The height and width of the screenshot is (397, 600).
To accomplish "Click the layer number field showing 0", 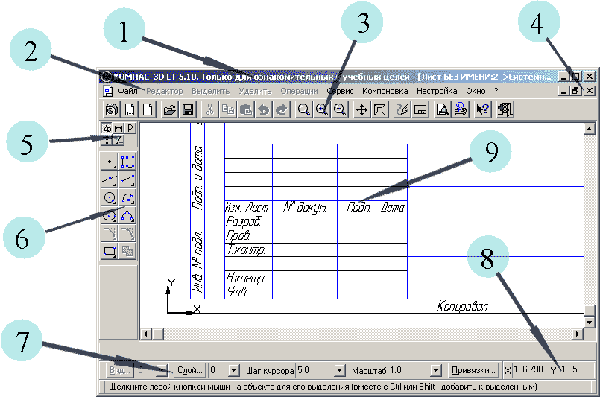I will click(218, 370).
